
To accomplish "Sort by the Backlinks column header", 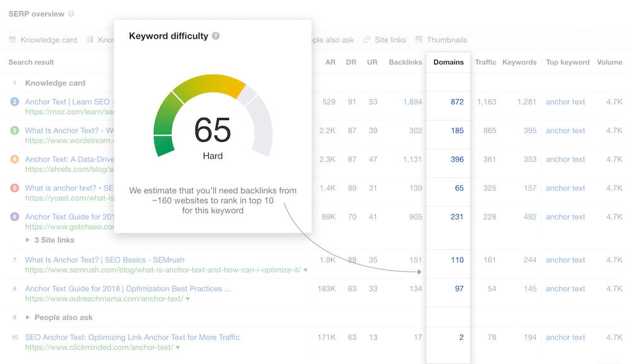I will [x=405, y=62].
